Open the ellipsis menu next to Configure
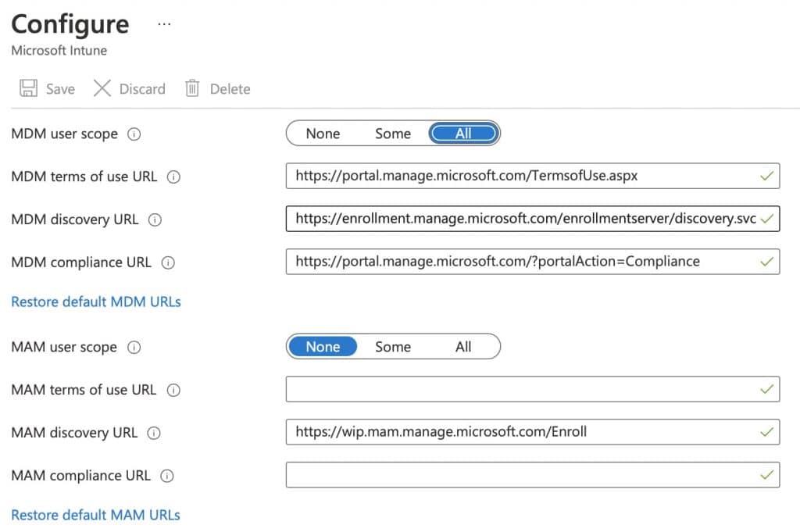 [x=164, y=24]
